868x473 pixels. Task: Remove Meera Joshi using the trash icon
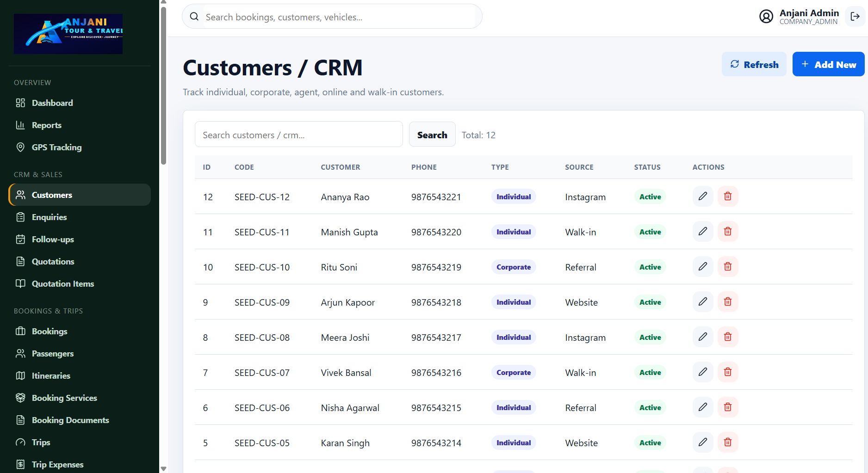tap(727, 337)
